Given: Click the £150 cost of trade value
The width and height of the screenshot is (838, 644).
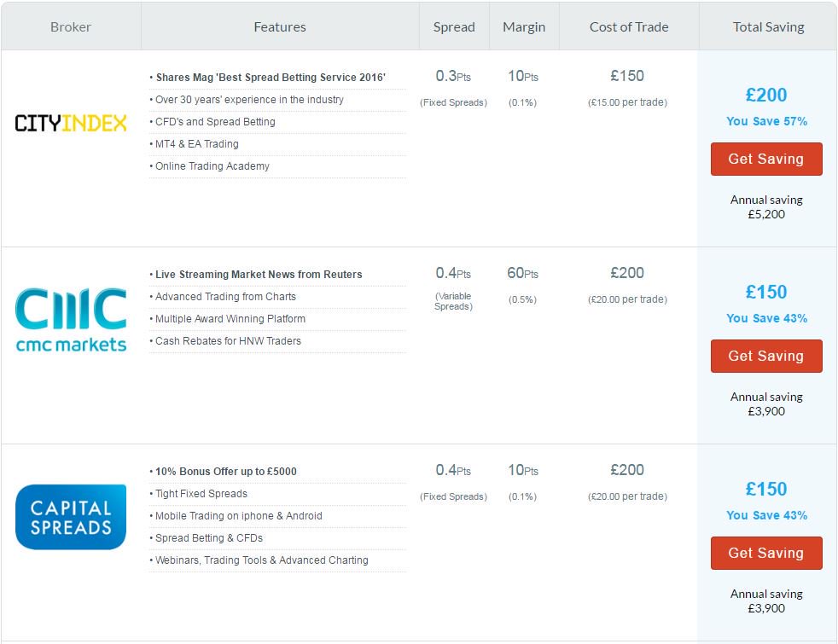Looking at the screenshot, I should pyautogui.click(x=627, y=76).
